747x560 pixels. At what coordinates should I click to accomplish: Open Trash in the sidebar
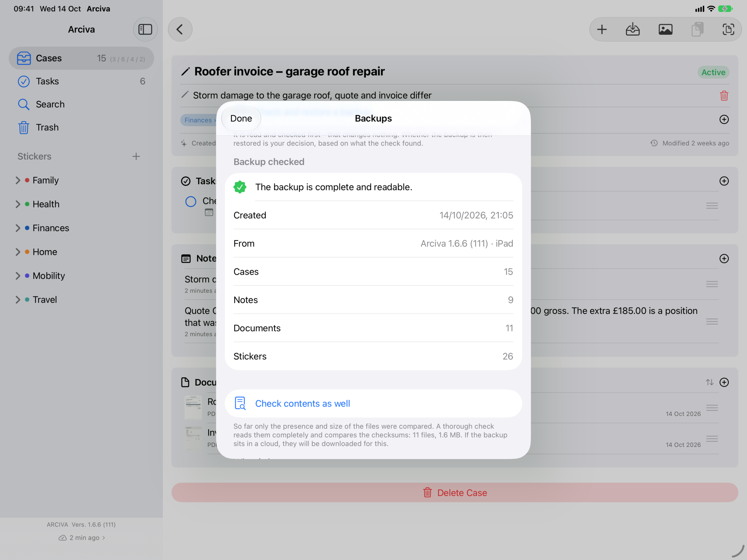pyautogui.click(x=81, y=127)
